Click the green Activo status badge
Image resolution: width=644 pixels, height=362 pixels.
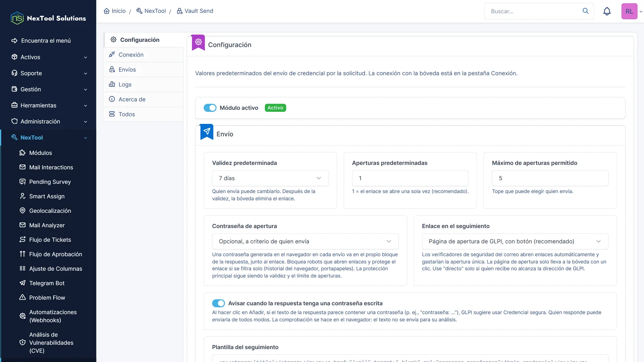tap(275, 108)
